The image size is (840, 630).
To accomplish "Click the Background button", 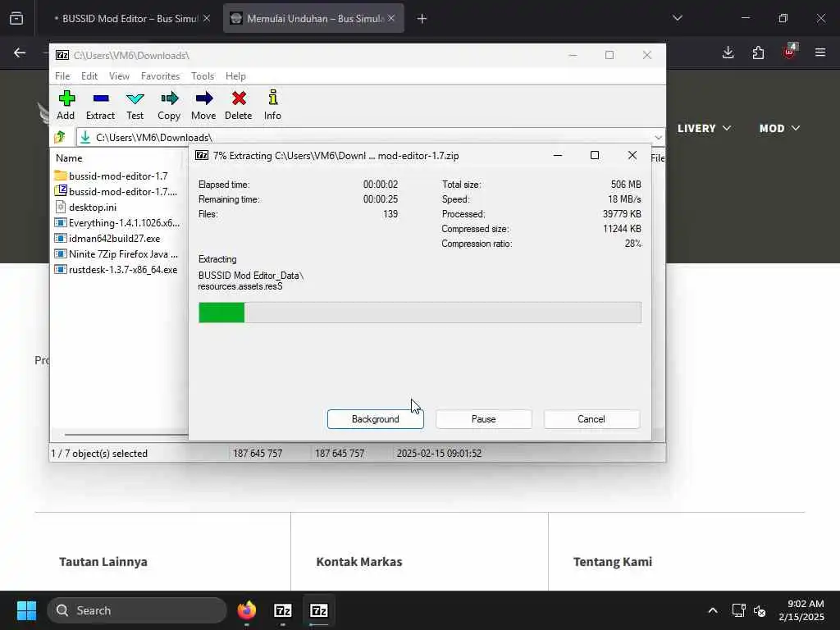I will coord(376,419).
